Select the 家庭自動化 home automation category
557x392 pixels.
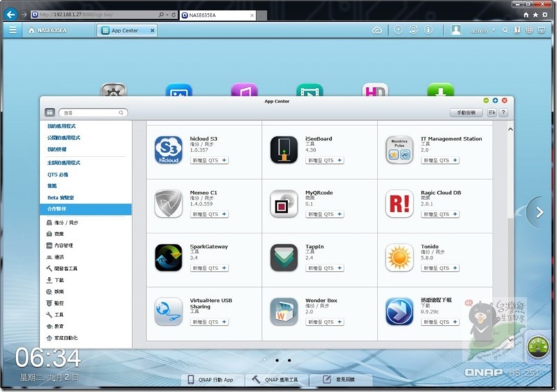(62, 338)
